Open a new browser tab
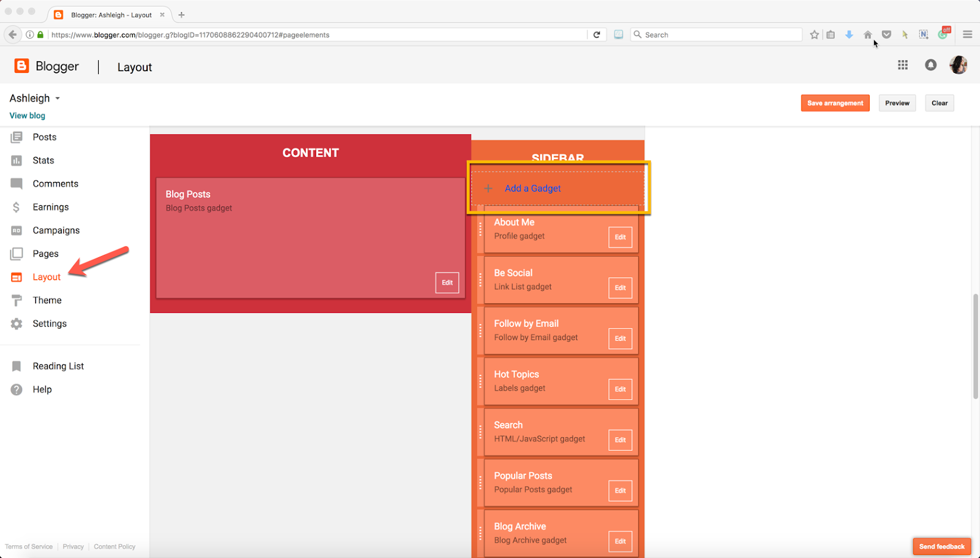Image resolution: width=980 pixels, height=558 pixels. tap(181, 14)
